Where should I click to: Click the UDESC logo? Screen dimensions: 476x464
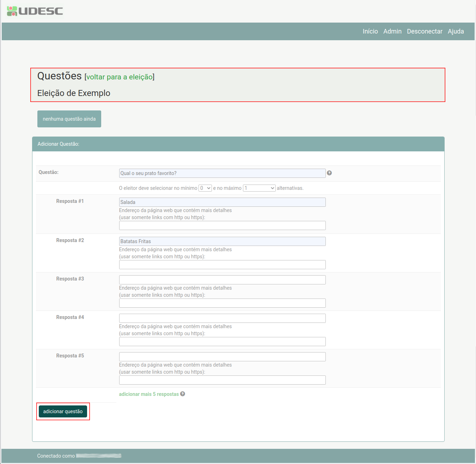[35, 11]
